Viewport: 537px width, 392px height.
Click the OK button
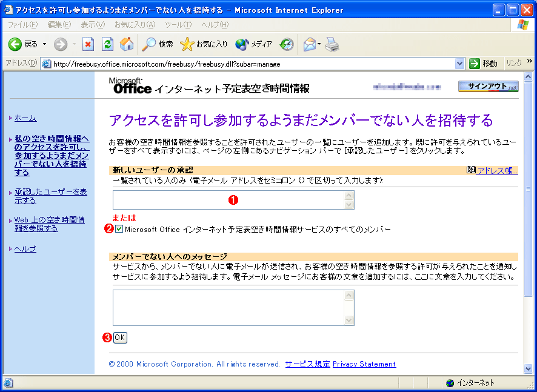120,337
